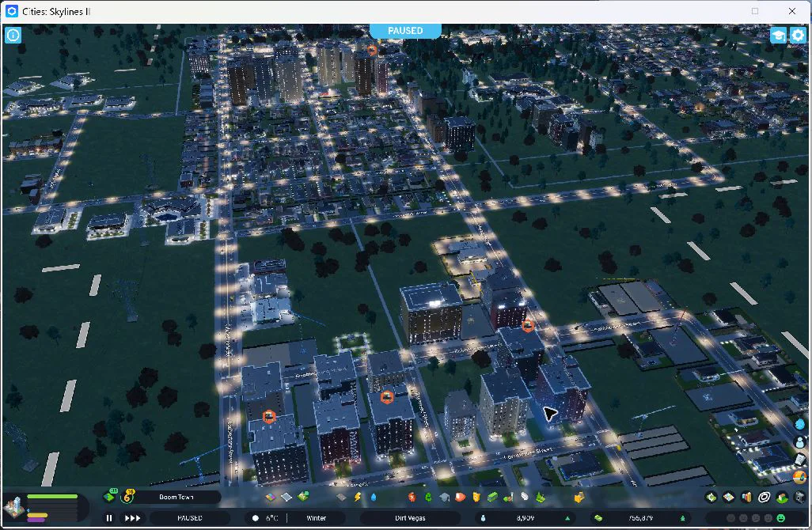This screenshot has height=530, width=812.
Task: Open the Progression panel icon
Action: point(782,498)
